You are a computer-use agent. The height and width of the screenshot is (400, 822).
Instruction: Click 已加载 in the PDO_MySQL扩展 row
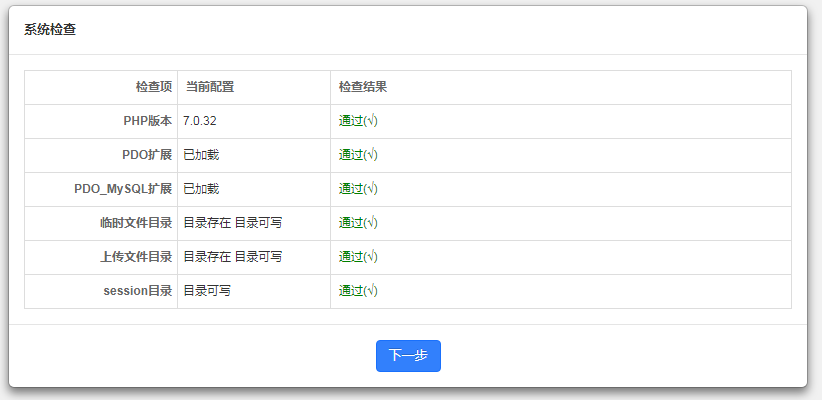click(201, 189)
